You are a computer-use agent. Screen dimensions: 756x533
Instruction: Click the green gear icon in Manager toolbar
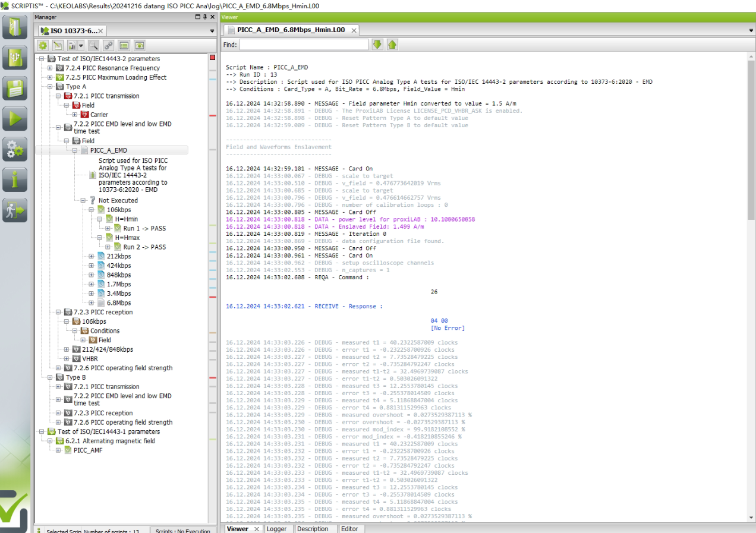tap(43, 45)
